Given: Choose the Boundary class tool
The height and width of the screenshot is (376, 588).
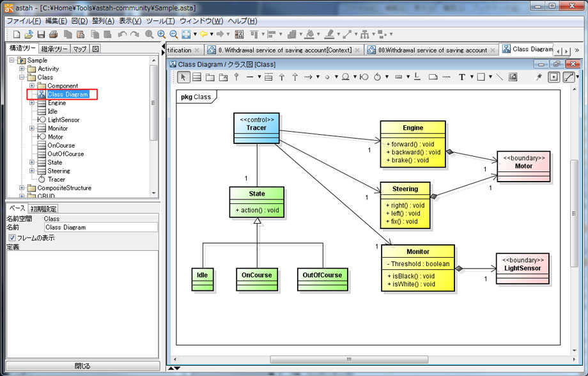Looking at the screenshot, I should point(364,77).
